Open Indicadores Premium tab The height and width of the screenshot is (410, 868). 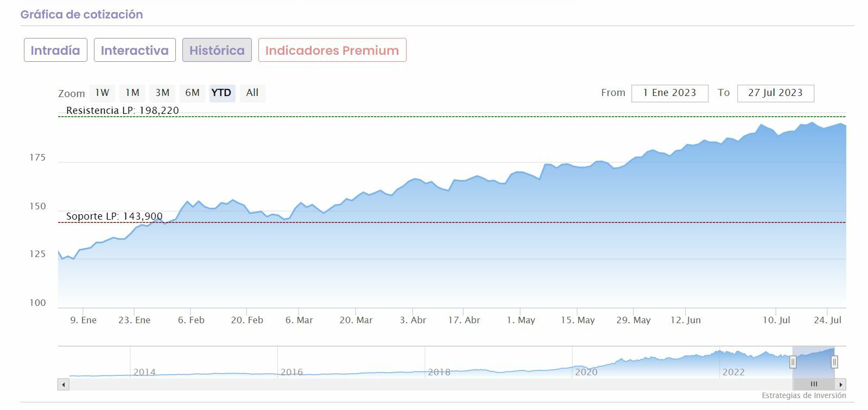[332, 50]
